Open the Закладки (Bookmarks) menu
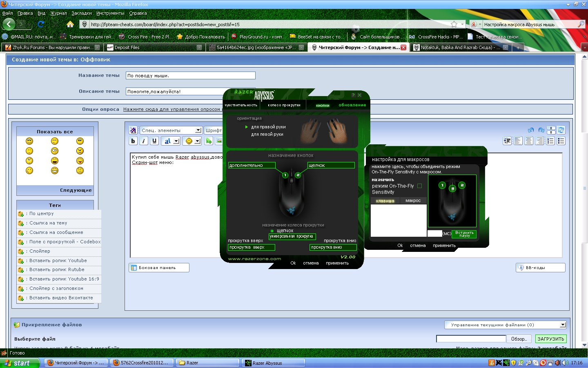This screenshot has height=368, width=588. (82, 13)
